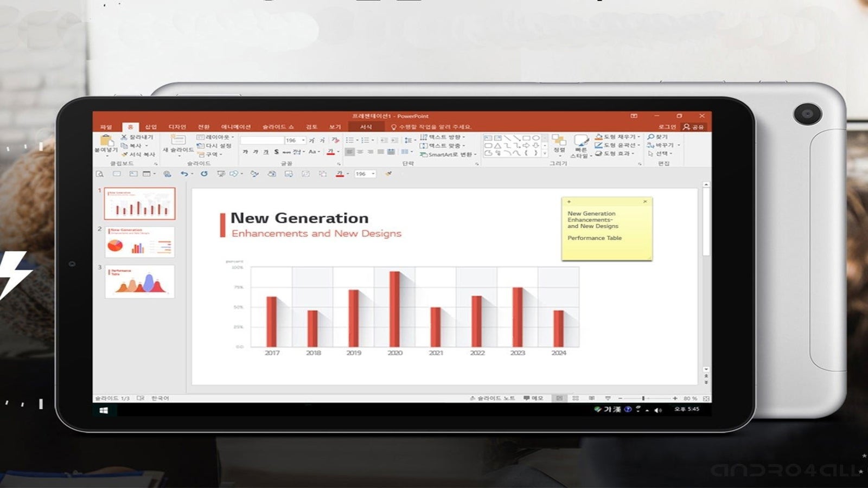Click the Quick Styles (빠른 스타일) icon

pyautogui.click(x=581, y=142)
